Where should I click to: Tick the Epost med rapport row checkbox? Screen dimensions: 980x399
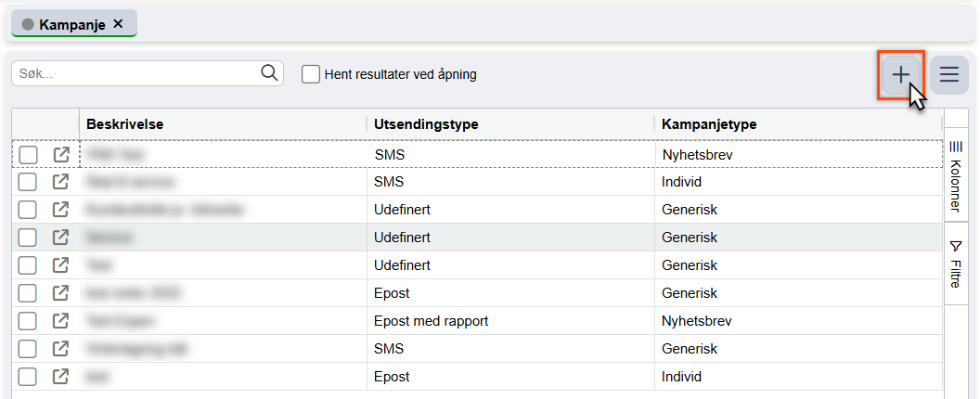(x=28, y=321)
